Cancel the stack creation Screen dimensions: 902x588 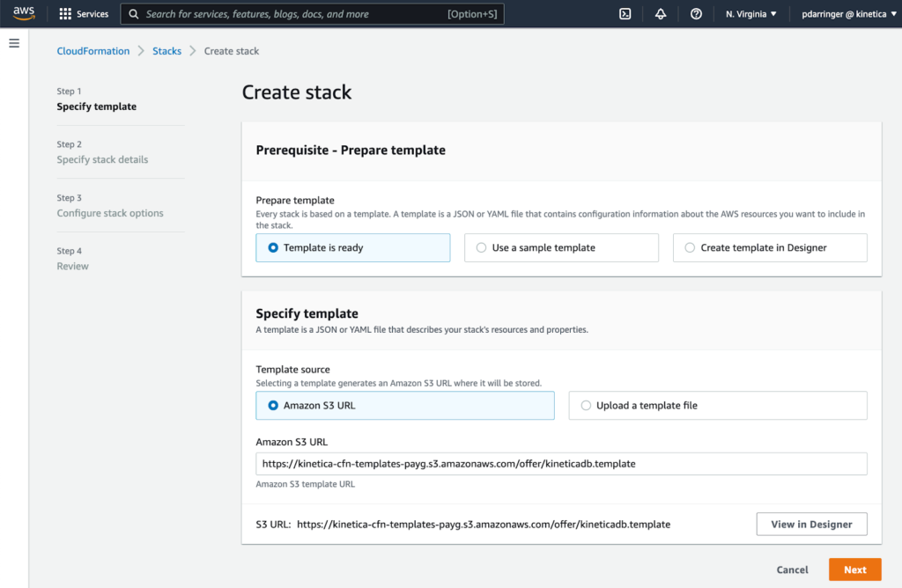pos(792,570)
